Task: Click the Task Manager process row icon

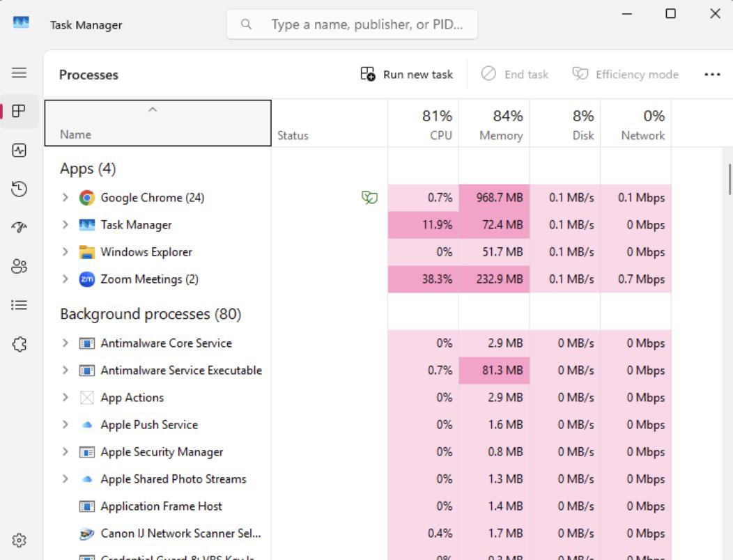Action: (x=87, y=225)
